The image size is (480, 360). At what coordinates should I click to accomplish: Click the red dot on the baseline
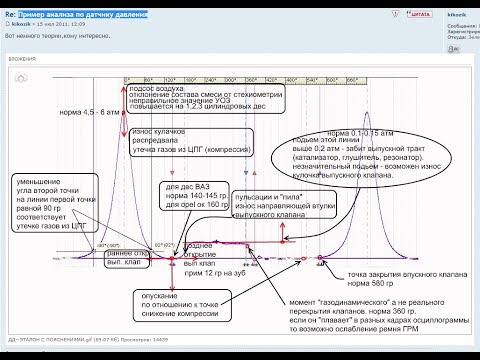click(x=172, y=258)
